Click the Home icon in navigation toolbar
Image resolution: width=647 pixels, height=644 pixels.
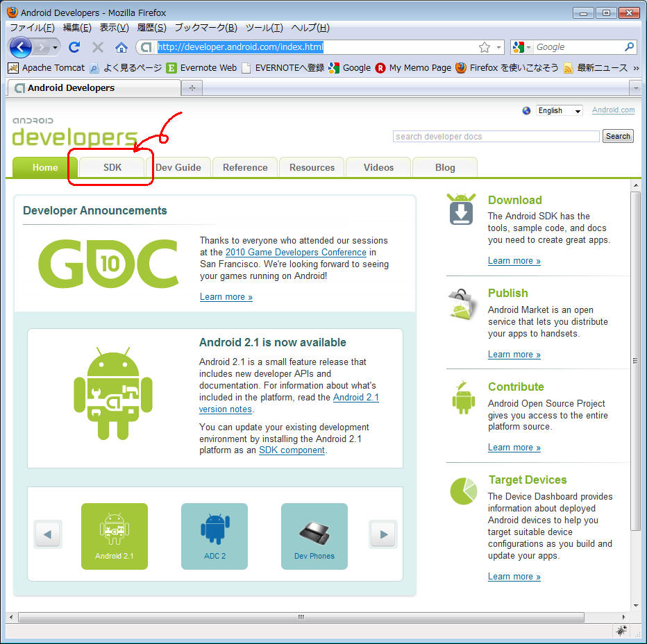tap(121, 47)
